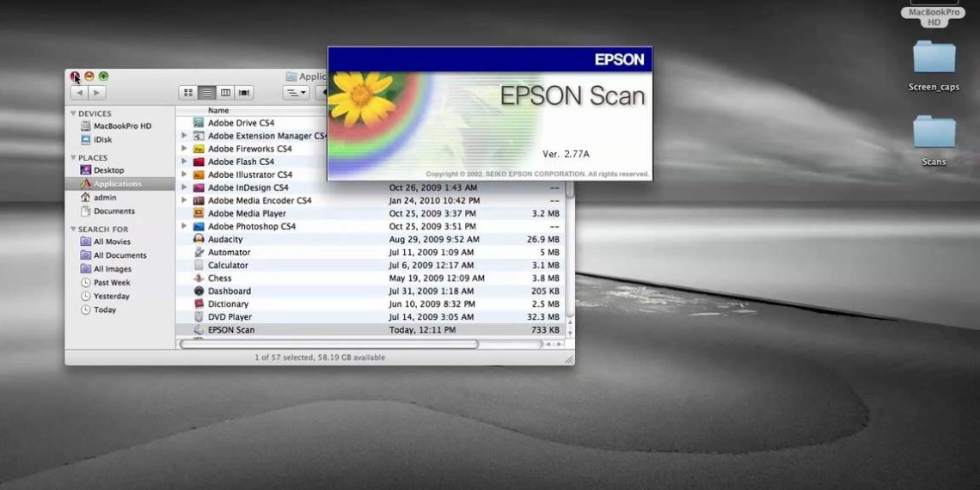Click the EPSON Scan app icon
Viewport: 980px width, 490px height.
(x=199, y=330)
